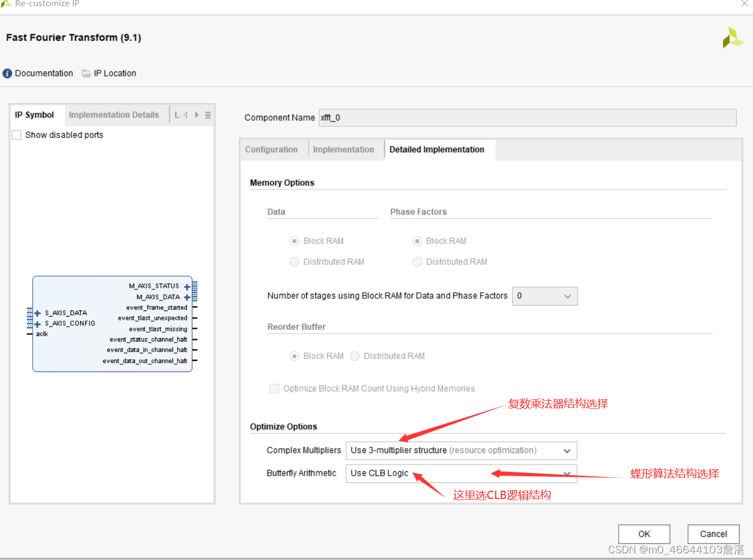This screenshot has height=560, width=753.
Task: Click the event_data_out_channel_halt port label
Action: pyautogui.click(x=145, y=361)
